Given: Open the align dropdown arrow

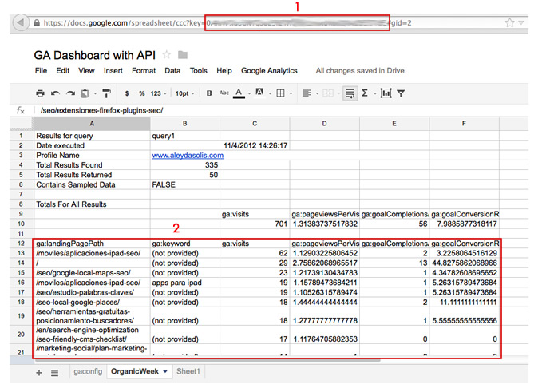Looking at the screenshot, I should click(317, 93).
